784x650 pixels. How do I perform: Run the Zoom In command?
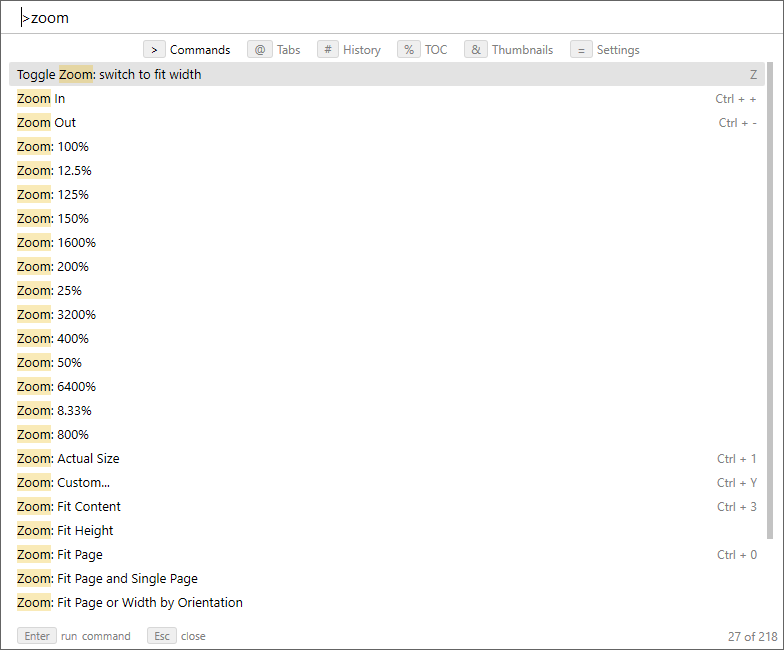pyautogui.click(x=387, y=98)
